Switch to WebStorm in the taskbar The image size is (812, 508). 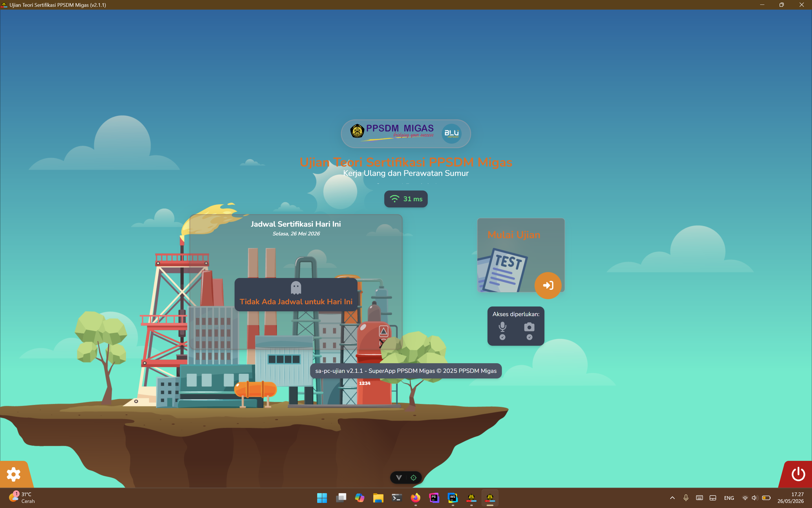453,498
